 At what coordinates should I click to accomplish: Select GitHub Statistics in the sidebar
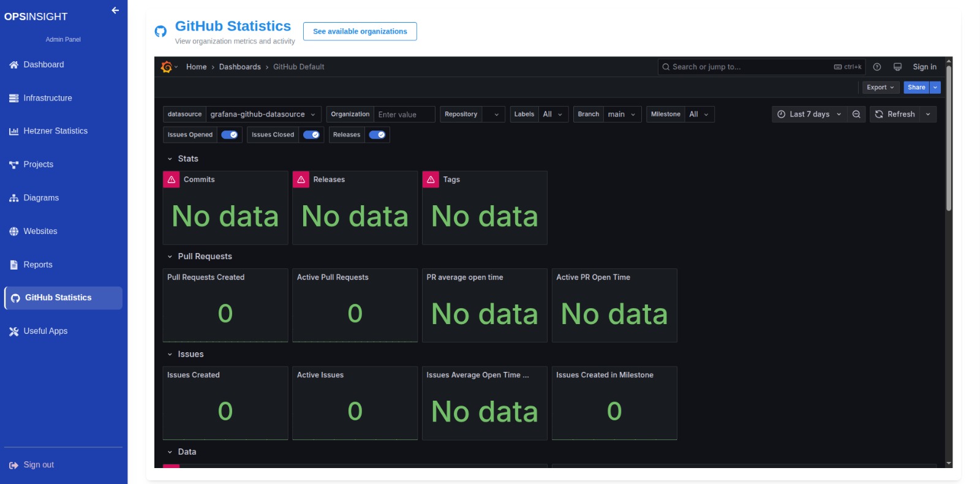64,298
